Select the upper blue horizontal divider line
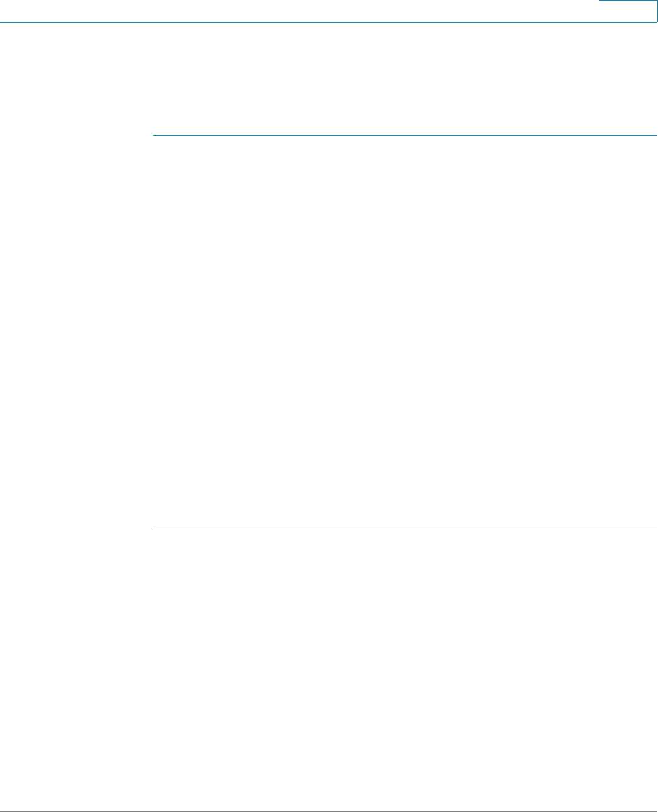Viewport: 658px width, 812px height. (x=405, y=135)
